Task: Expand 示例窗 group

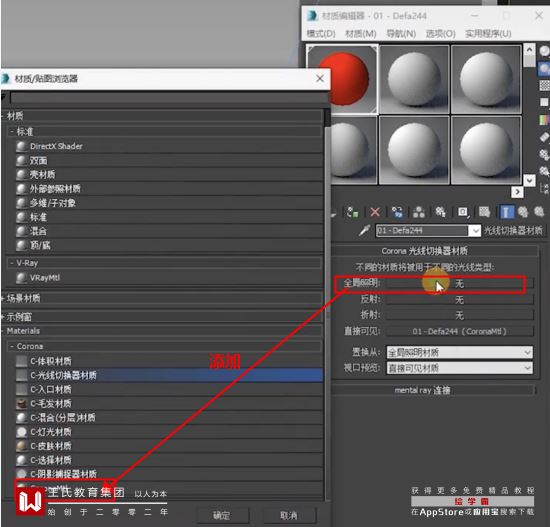Action: [x=162, y=317]
